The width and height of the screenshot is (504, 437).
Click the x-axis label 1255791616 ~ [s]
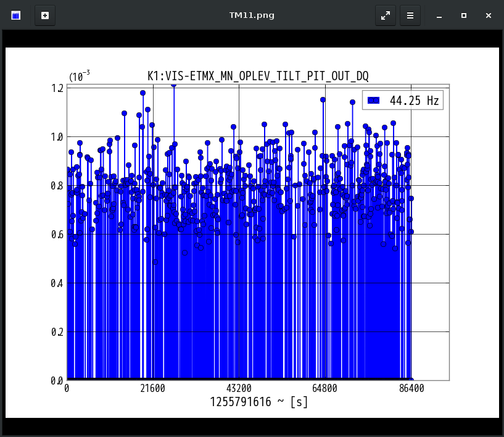click(258, 402)
